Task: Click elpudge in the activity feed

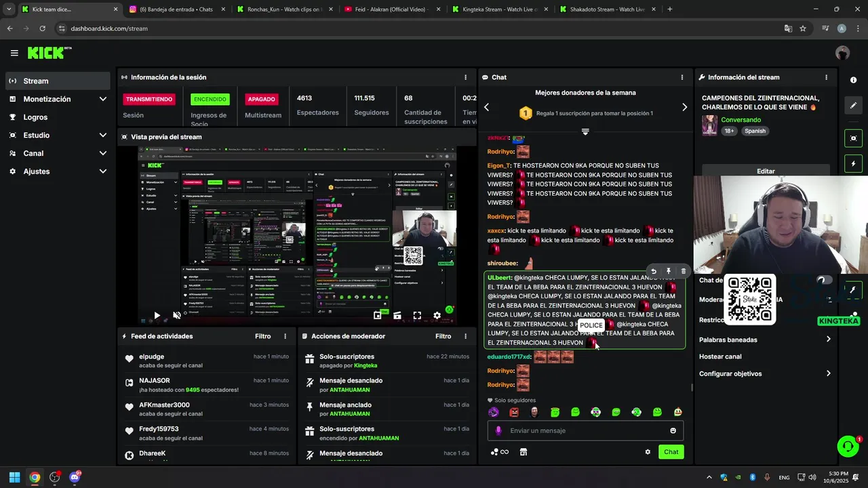Action: click(x=152, y=357)
